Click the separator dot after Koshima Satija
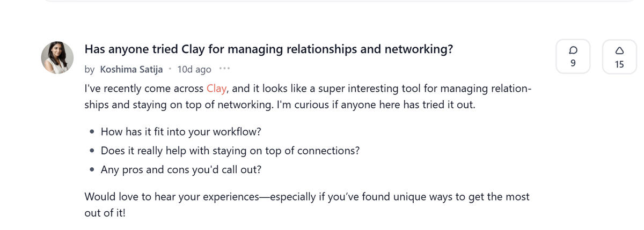This screenshot has height=230, width=644. [x=170, y=69]
